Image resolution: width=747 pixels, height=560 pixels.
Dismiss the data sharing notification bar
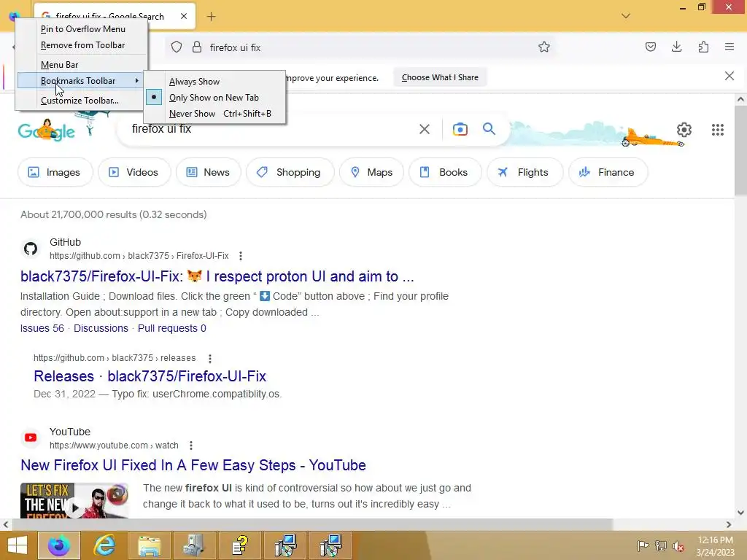pos(729,76)
